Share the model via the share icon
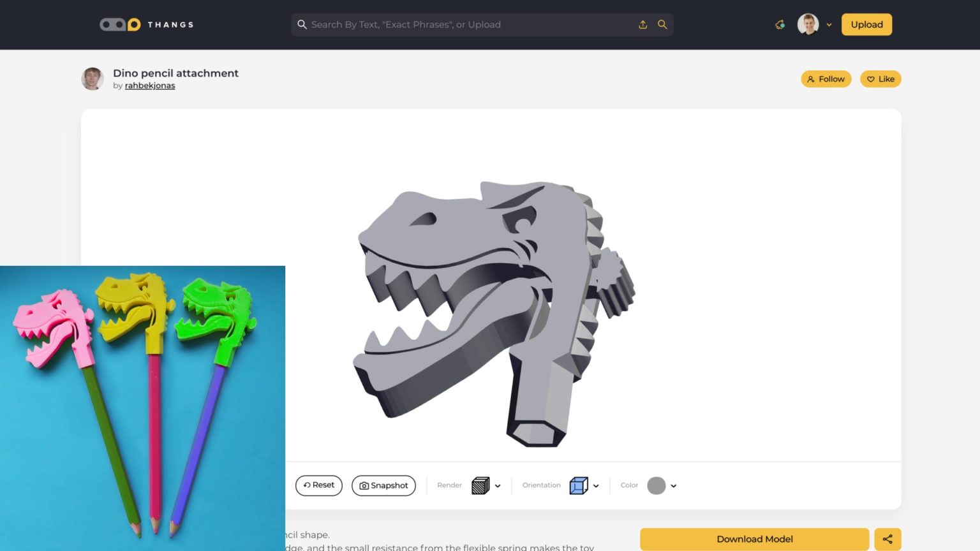Viewport: 980px width, 551px height. [887, 539]
